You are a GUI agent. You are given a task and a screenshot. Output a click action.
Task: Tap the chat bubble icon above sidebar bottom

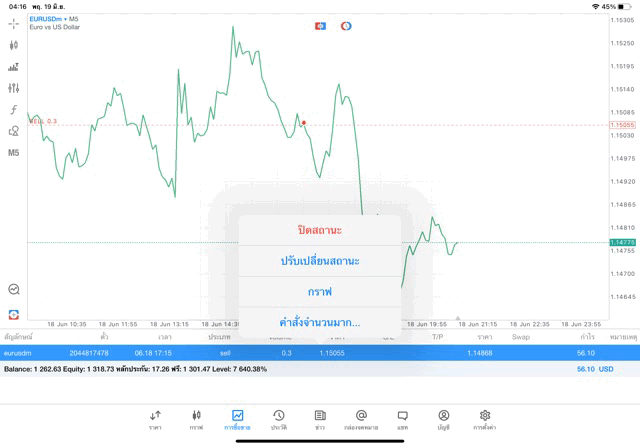click(x=13, y=289)
